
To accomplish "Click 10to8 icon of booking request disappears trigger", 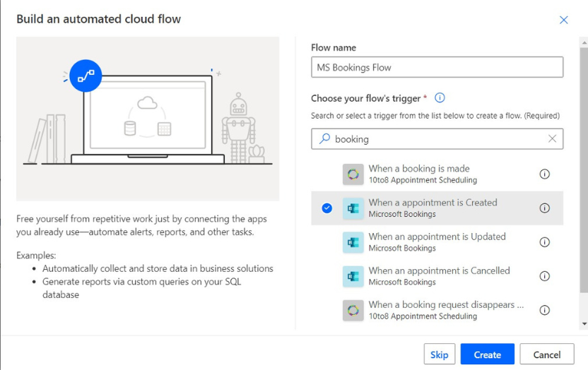I will 353,311.
